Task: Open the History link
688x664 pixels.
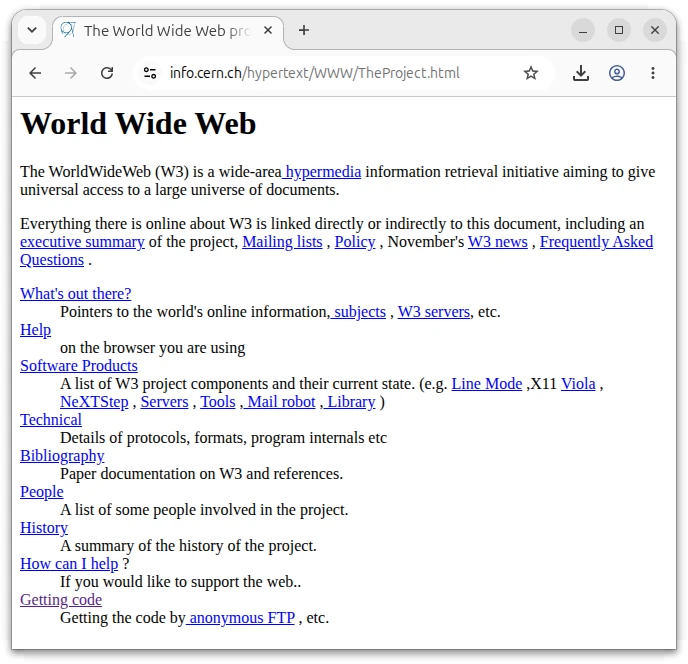Action: 44,528
